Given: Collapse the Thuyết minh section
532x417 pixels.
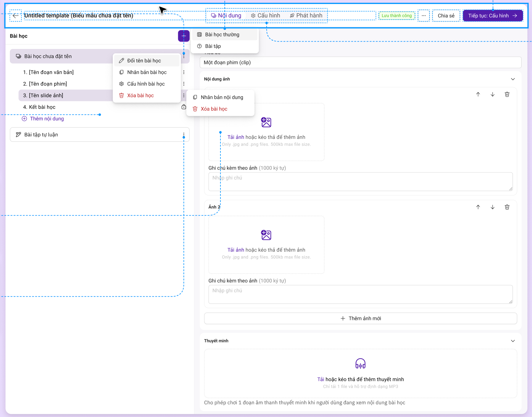Looking at the screenshot, I should point(513,341).
